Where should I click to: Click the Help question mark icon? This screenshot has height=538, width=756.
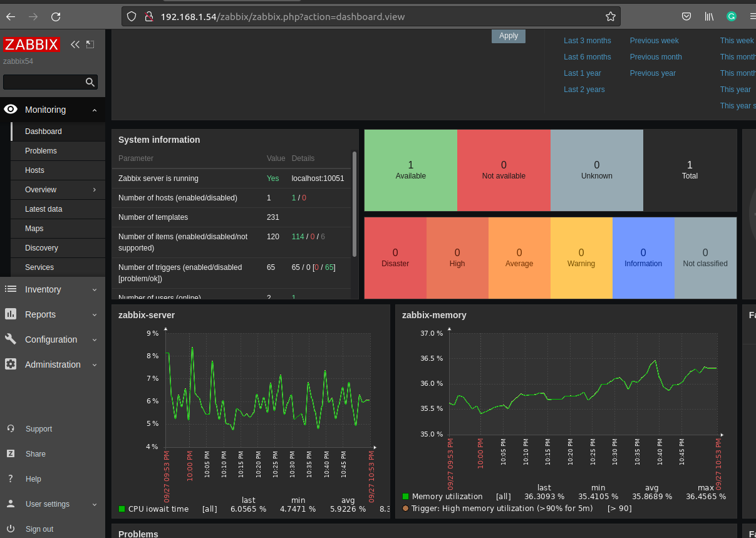[11, 479]
